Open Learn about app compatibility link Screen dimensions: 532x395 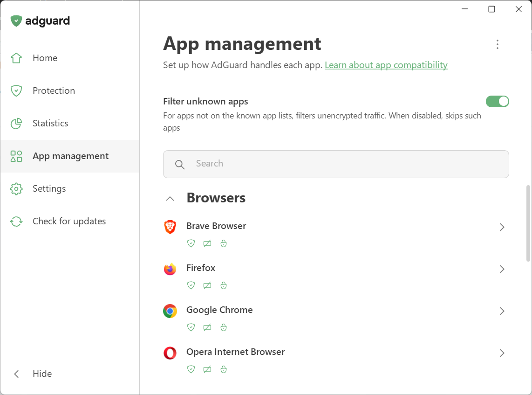pos(386,65)
